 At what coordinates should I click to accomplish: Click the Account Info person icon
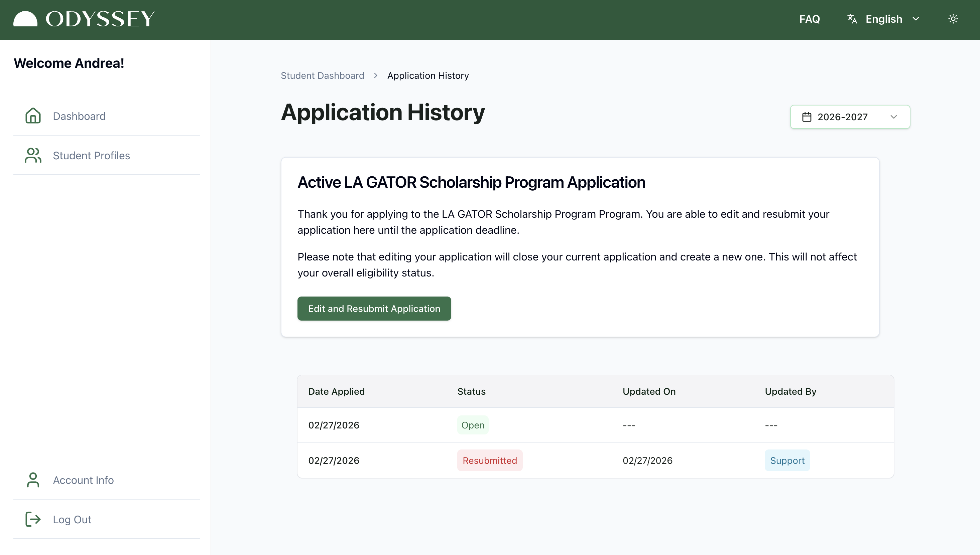tap(33, 480)
